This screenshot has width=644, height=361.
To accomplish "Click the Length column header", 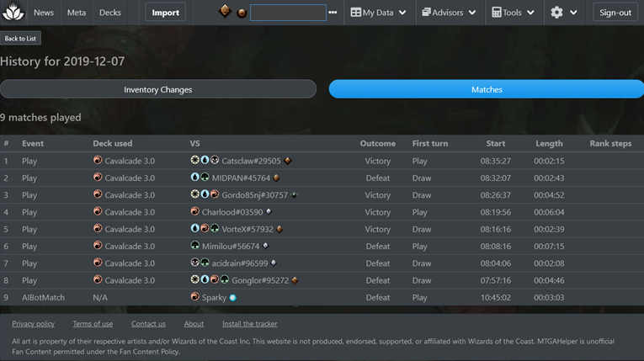I will [x=549, y=143].
